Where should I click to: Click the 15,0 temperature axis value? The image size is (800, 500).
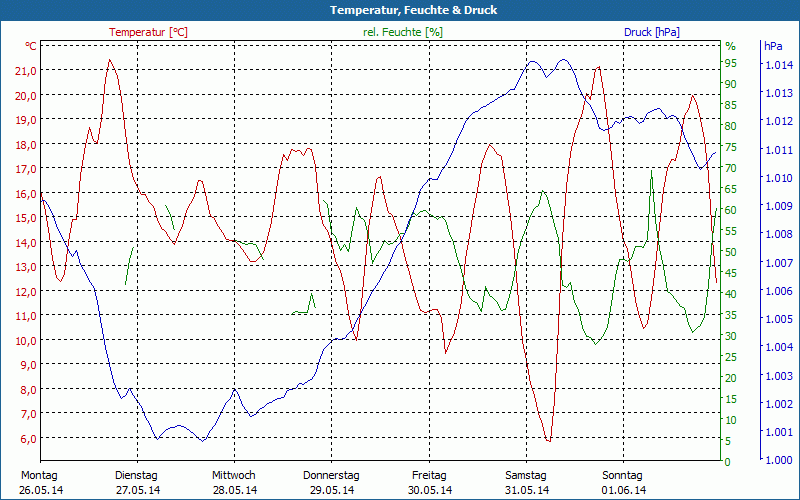[26, 218]
